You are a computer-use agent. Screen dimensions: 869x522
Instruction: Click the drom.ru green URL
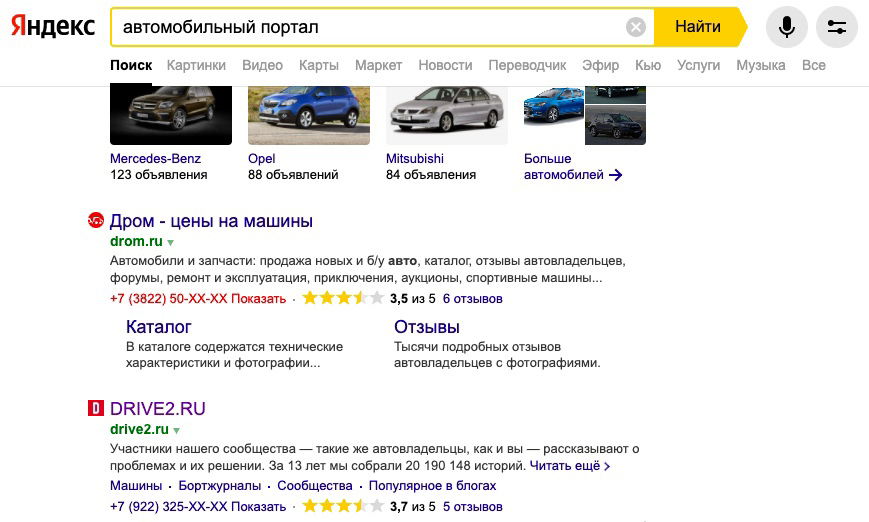tap(136, 242)
